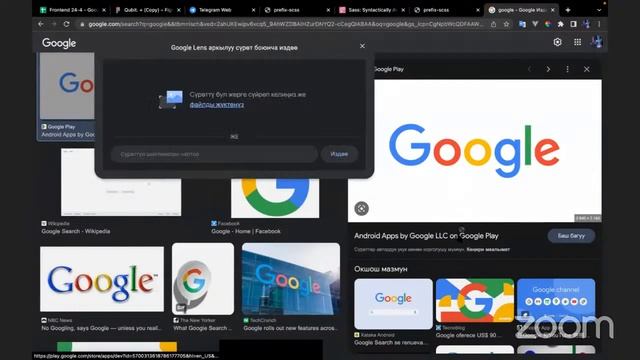Toggle the browser side panel icon
The image size is (640, 360).
(x=573, y=24)
